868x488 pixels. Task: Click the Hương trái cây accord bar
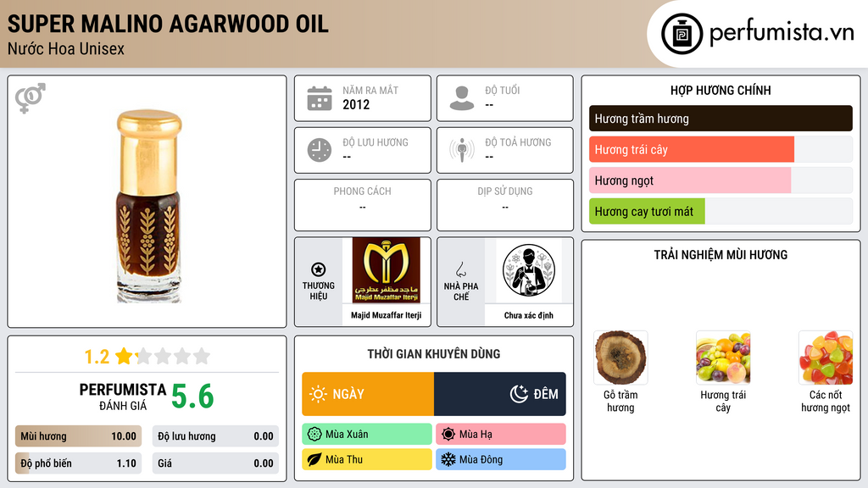(x=721, y=149)
